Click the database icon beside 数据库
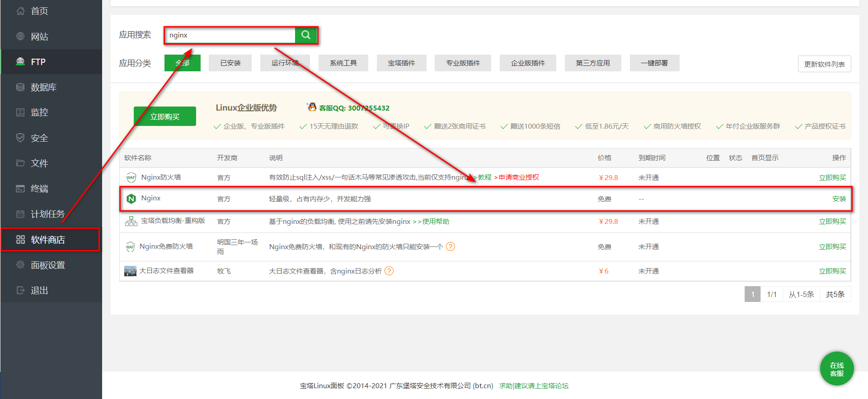The width and height of the screenshot is (868, 399). click(x=20, y=87)
